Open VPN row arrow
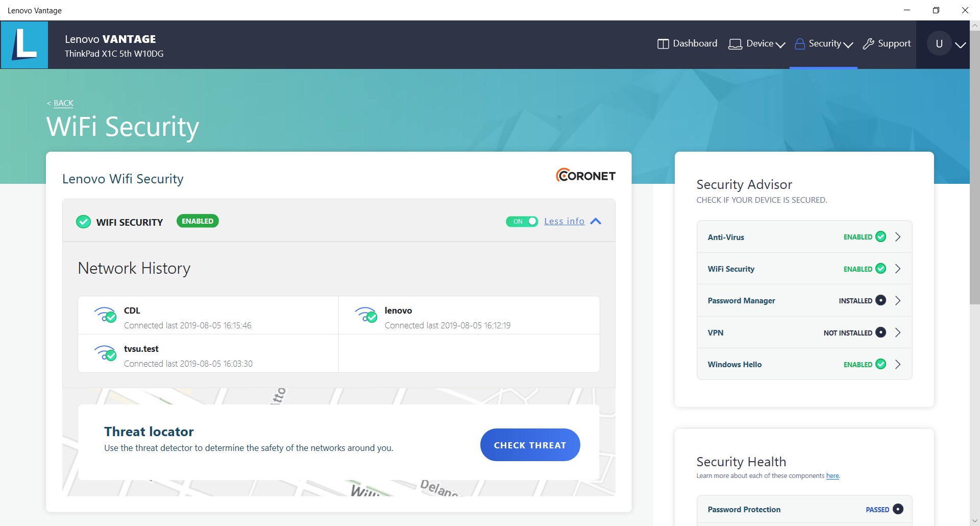The image size is (980, 526). (x=898, y=332)
